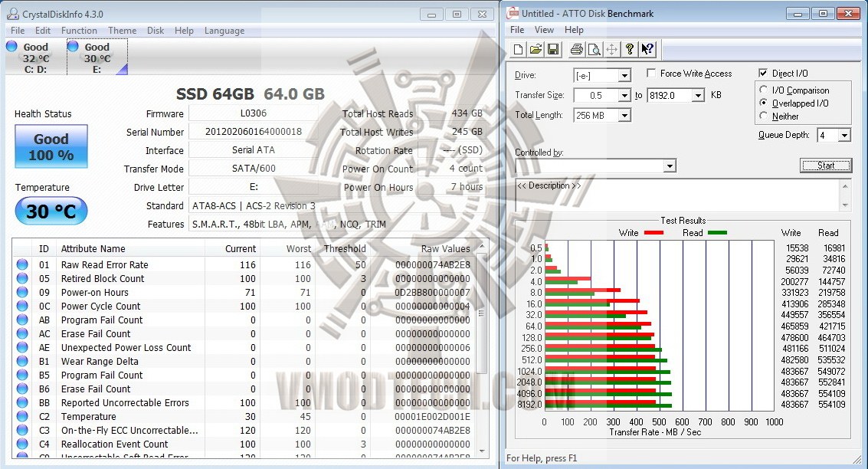The height and width of the screenshot is (469, 868).
Task: Print results using the printer icon
Action: click(577, 49)
